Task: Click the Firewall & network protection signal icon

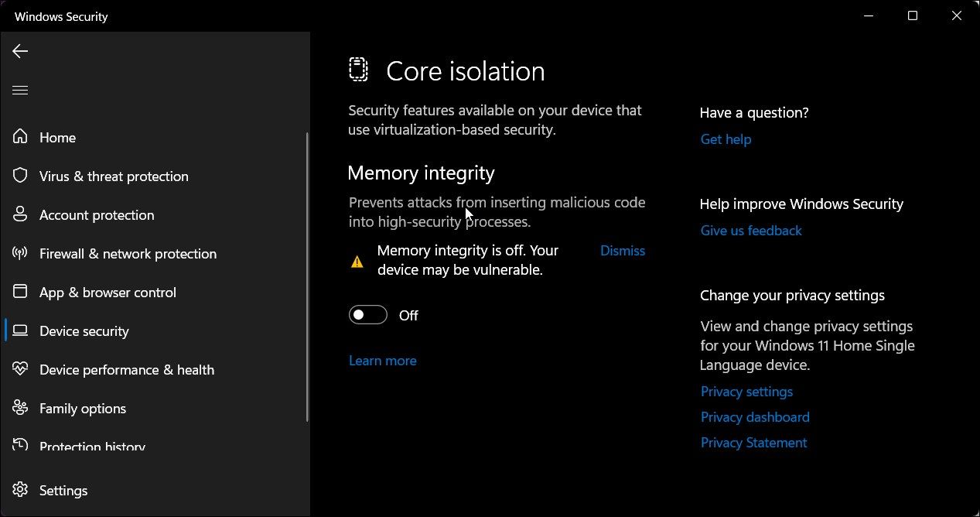Action: click(20, 253)
